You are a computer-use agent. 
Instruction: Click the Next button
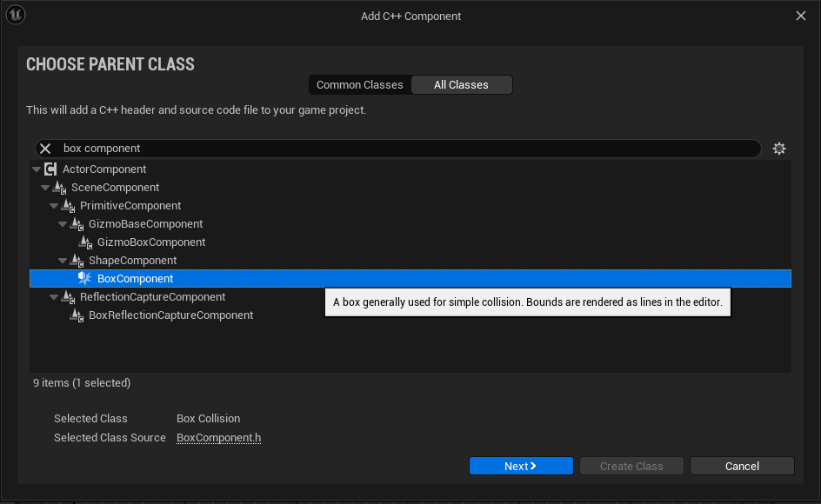521,466
